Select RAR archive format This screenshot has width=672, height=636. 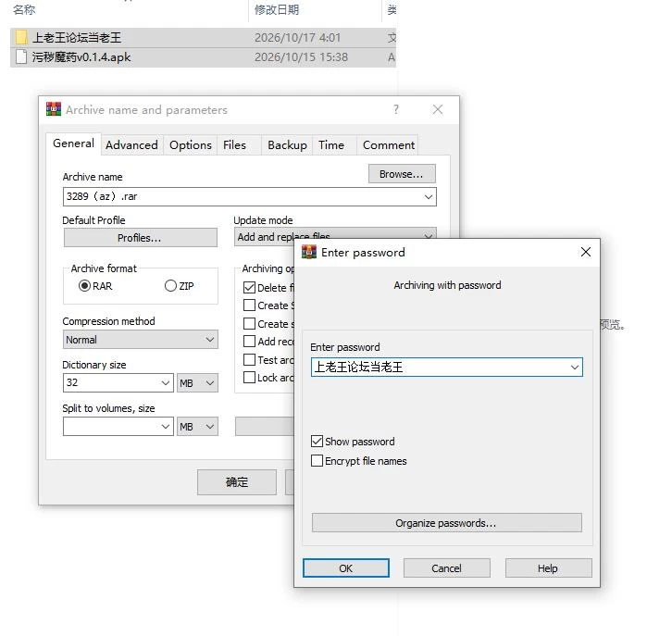pyautogui.click(x=85, y=286)
